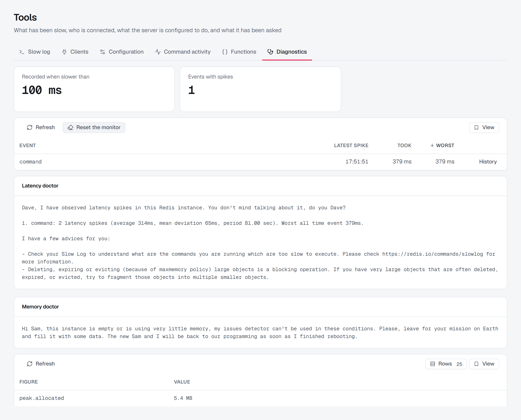The width and height of the screenshot is (521, 420).
Task: Click the bookmark icon in memory figures View
Action: pyautogui.click(x=476, y=364)
